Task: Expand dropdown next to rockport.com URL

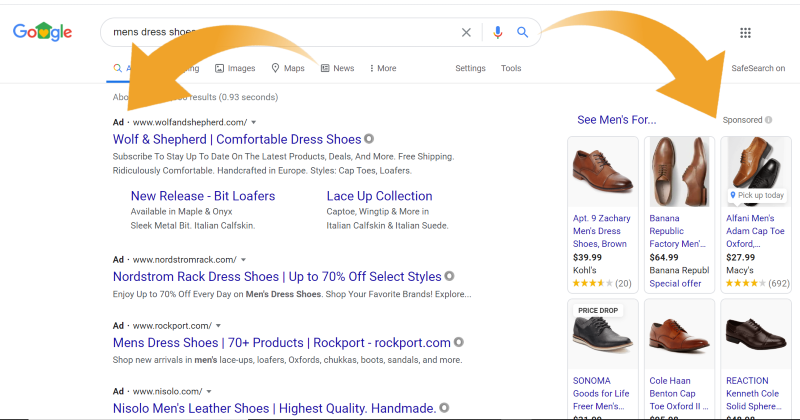Action: coord(218,326)
